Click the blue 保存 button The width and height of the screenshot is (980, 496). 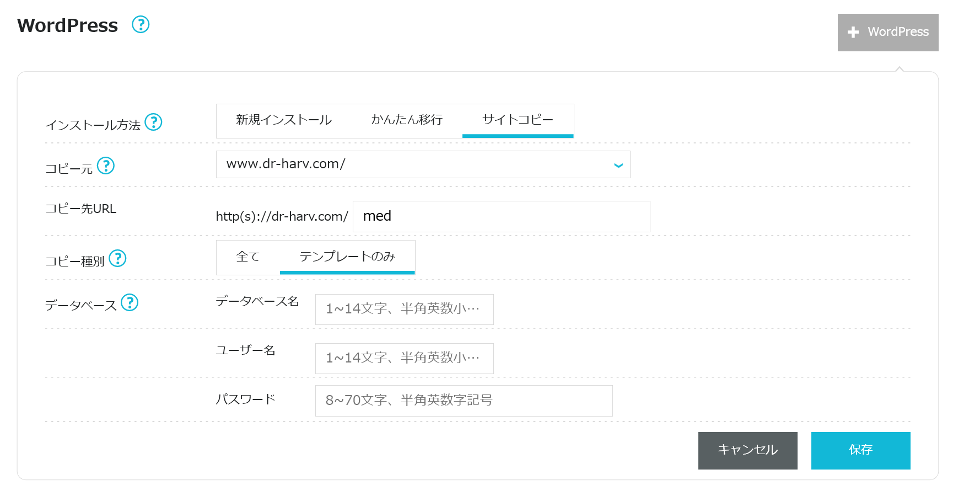(x=860, y=450)
